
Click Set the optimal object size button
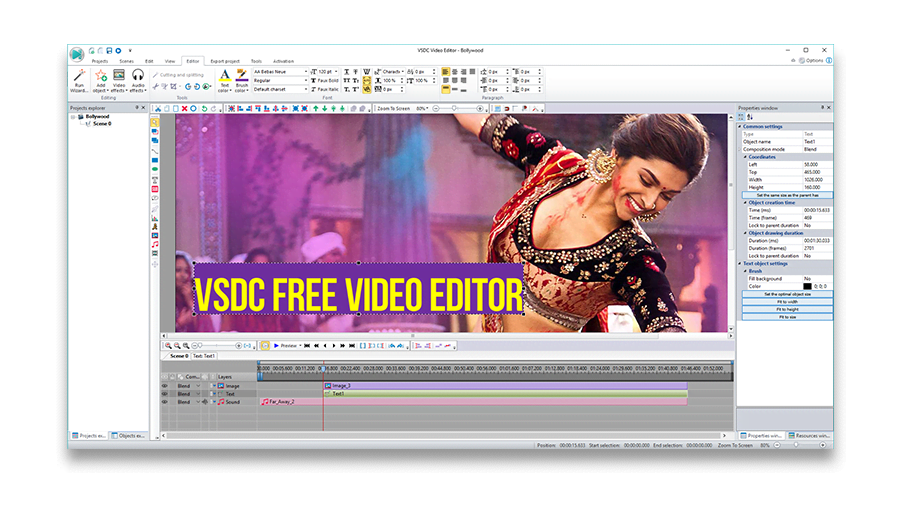(788, 294)
